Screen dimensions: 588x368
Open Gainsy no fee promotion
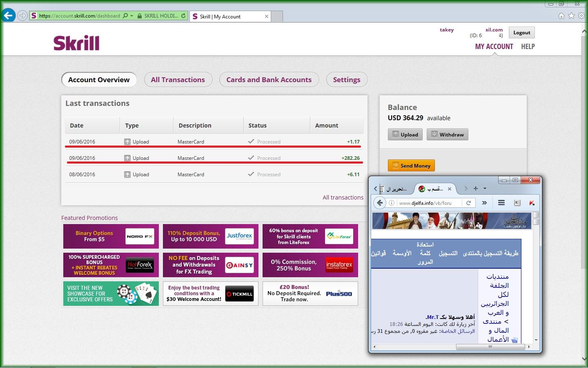pyautogui.click(x=211, y=265)
